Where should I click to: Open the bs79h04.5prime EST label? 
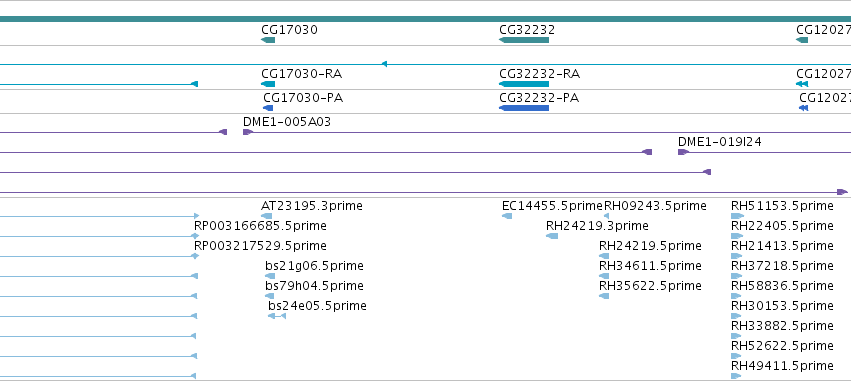tap(314, 286)
